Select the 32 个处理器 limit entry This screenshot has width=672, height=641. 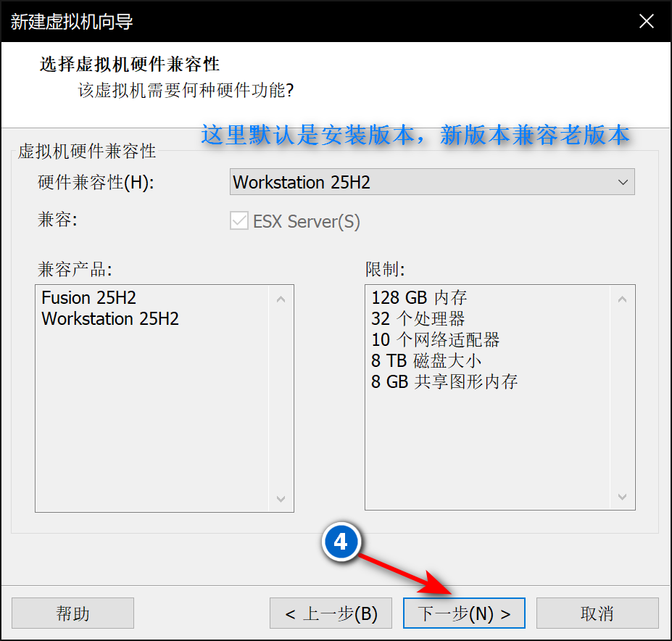(x=418, y=318)
